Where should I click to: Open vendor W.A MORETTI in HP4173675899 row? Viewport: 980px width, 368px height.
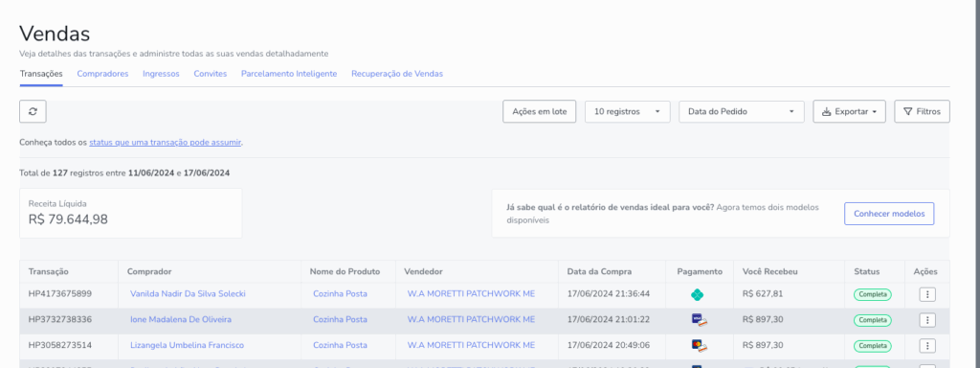pos(471,293)
